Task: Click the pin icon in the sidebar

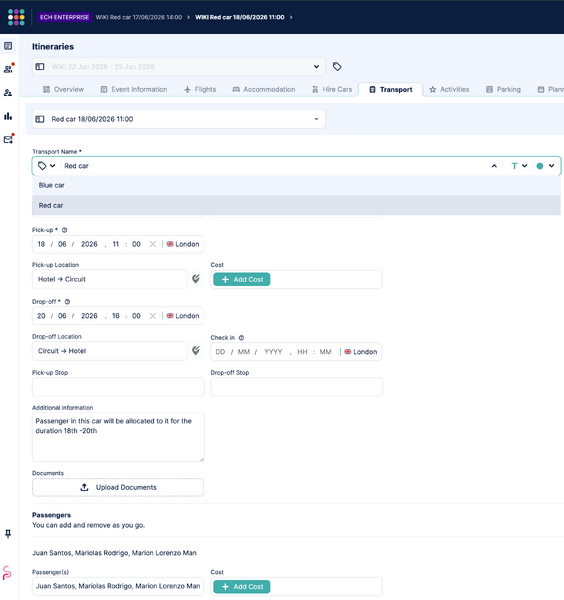Action: coord(8,533)
